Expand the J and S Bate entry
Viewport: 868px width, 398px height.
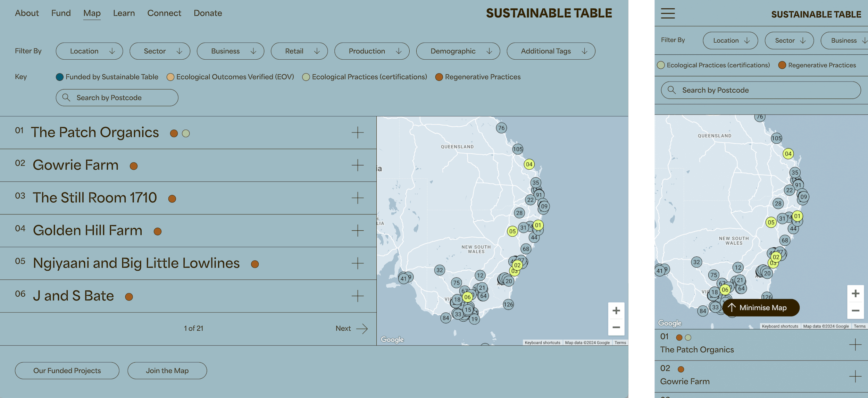tap(357, 296)
